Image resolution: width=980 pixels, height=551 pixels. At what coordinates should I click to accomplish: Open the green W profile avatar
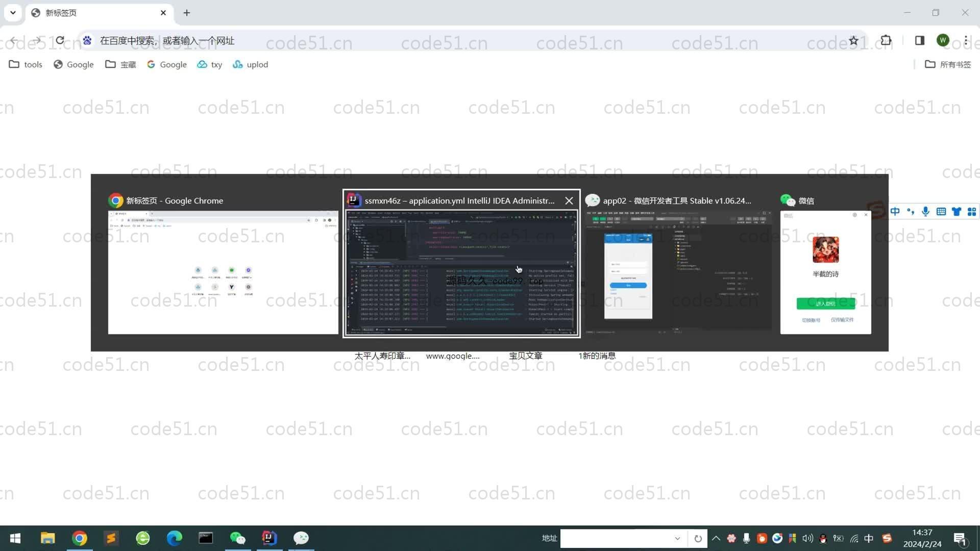pos(943,40)
